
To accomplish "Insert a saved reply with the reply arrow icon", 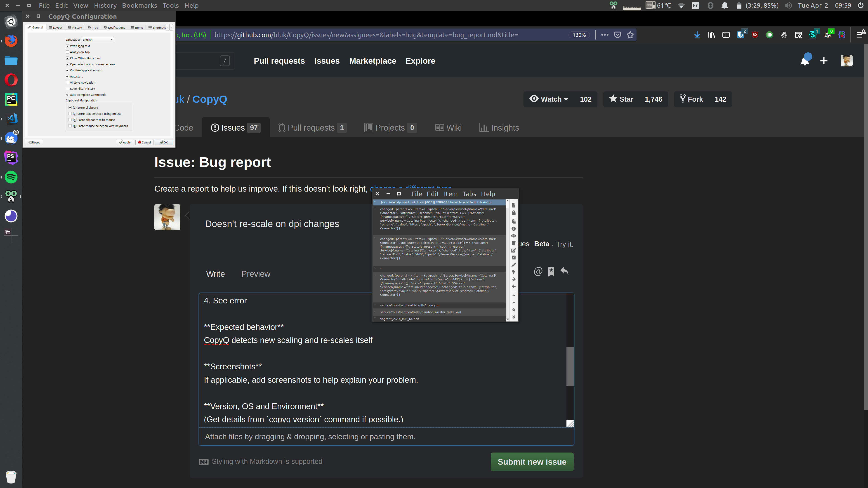I will point(564,271).
